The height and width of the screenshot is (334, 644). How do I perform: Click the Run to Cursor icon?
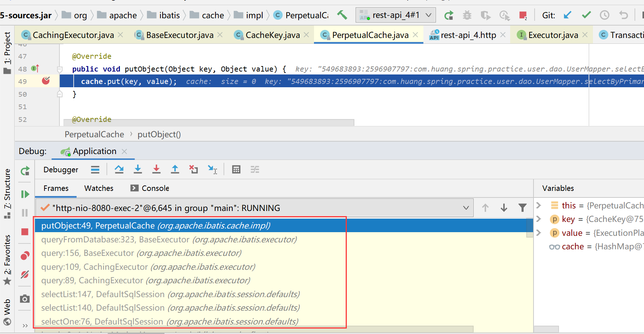pos(213,169)
